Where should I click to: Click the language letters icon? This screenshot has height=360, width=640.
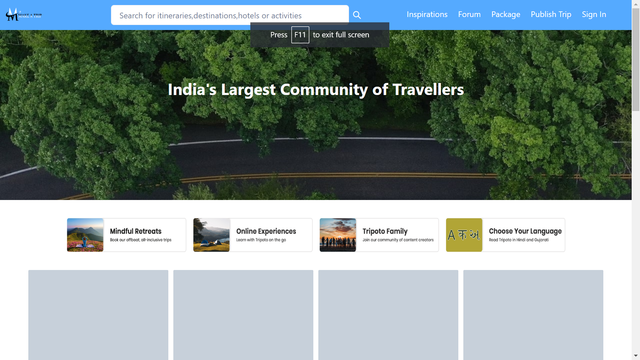click(464, 235)
